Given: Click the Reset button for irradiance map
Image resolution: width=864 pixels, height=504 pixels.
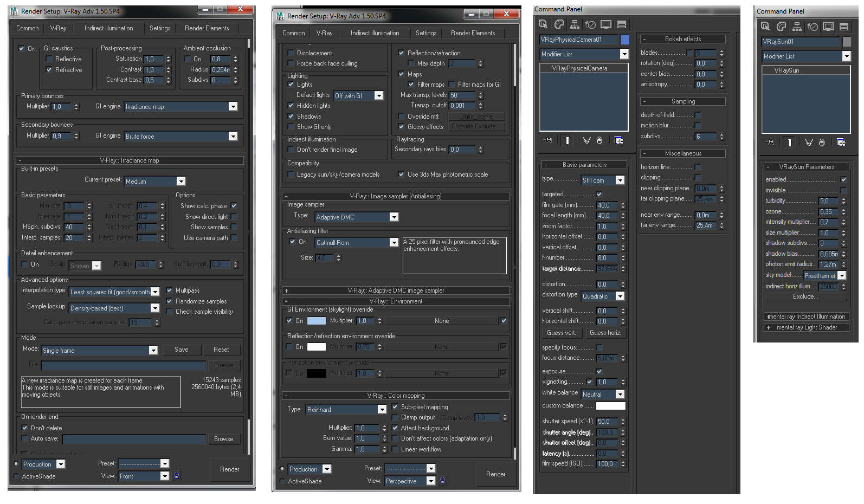Looking at the screenshot, I should click(221, 350).
